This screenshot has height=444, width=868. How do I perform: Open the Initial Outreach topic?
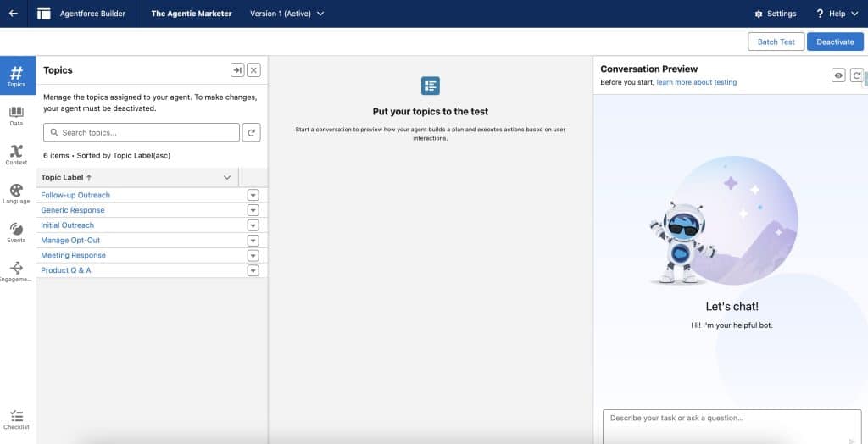tap(68, 225)
